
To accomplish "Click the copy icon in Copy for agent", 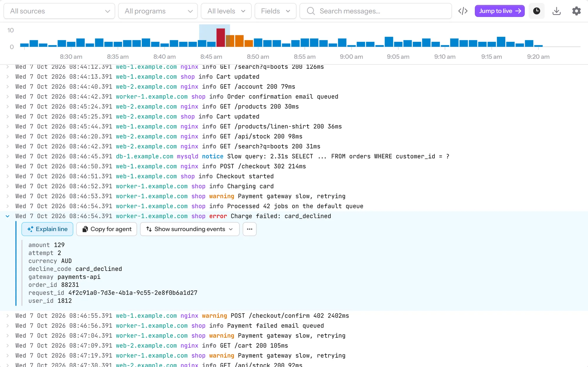I will click(85, 229).
